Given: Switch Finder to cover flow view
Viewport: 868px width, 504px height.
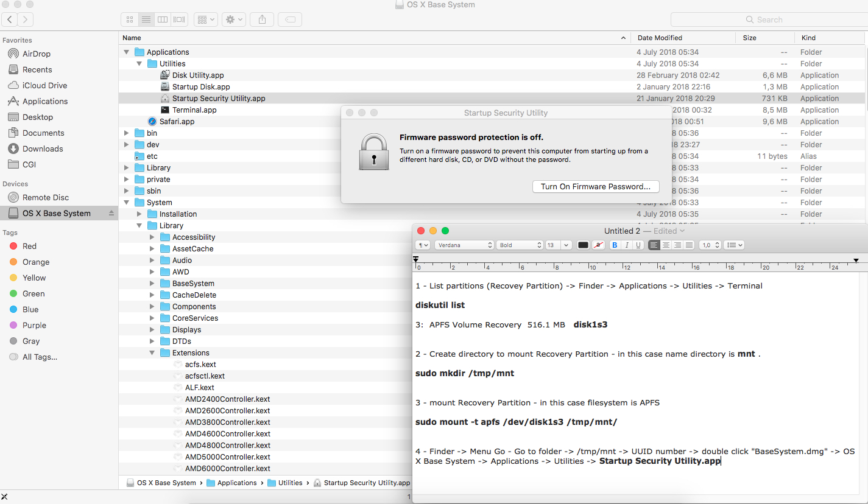Looking at the screenshot, I should tap(179, 19).
